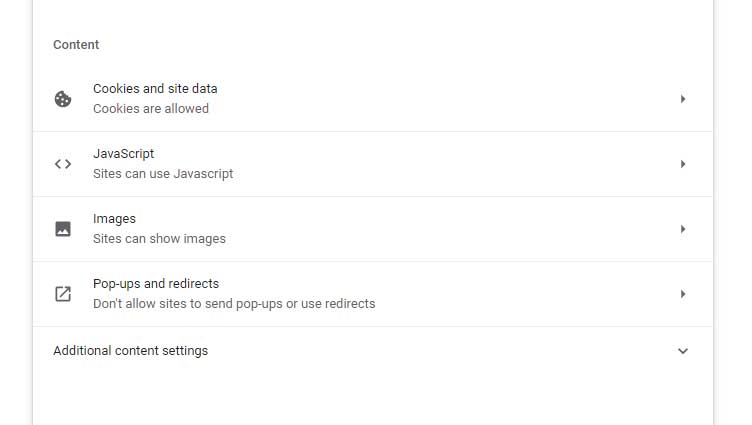Click the pop-ups open-in-new icon
752x425 pixels.
pyautogui.click(x=63, y=294)
